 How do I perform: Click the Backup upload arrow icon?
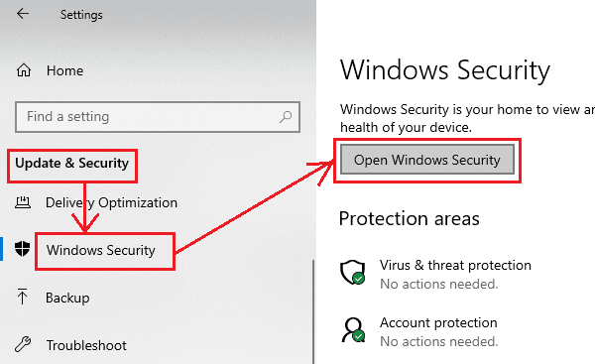[22, 296]
